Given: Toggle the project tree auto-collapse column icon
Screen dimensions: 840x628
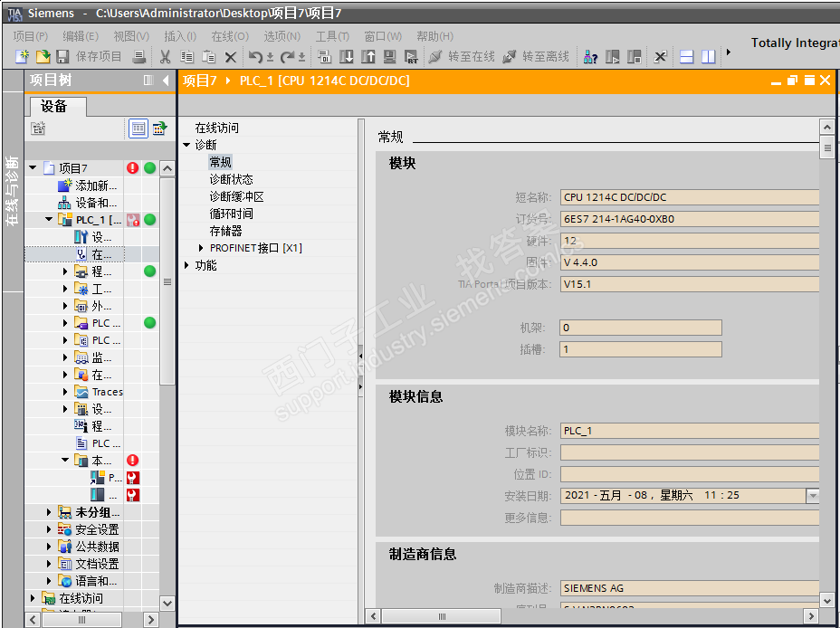Looking at the screenshot, I should 148,81.
